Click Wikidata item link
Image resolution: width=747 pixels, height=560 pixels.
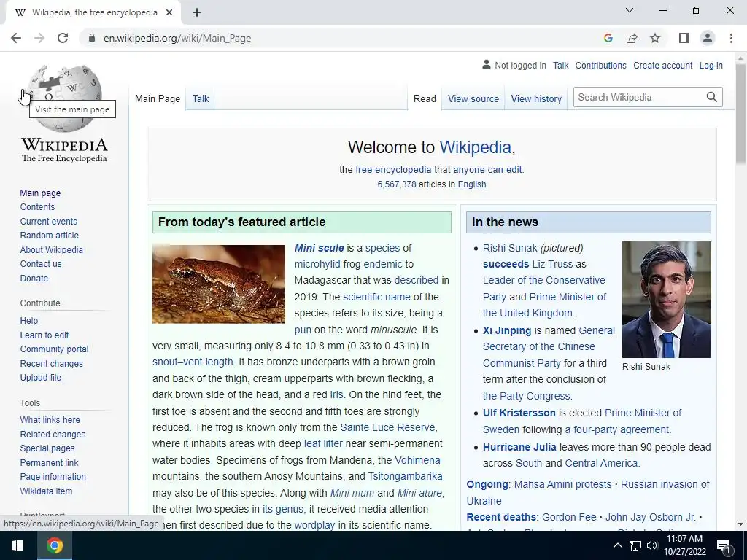pyautogui.click(x=46, y=491)
